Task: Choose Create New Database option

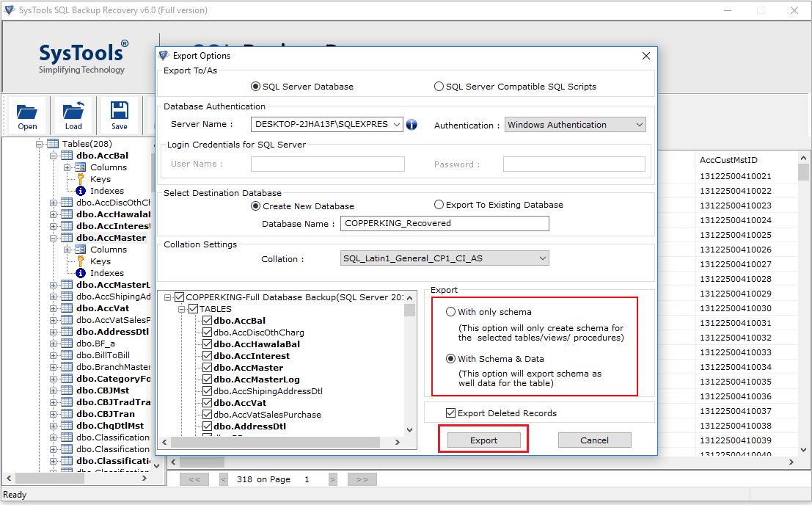Action: point(255,206)
